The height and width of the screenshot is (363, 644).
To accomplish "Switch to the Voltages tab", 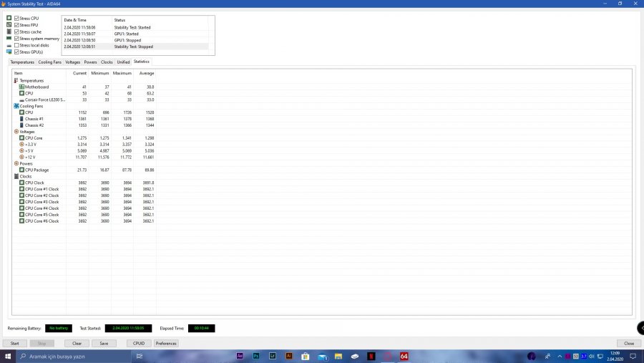I will point(73,62).
